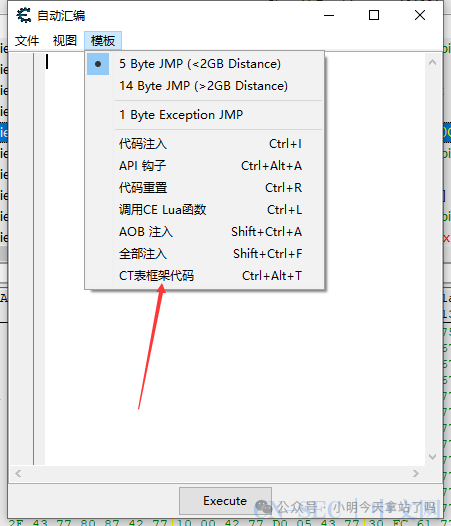This screenshot has height=526, width=451.
Task: Click vertical scrollbar down arrow
Action: (433, 457)
